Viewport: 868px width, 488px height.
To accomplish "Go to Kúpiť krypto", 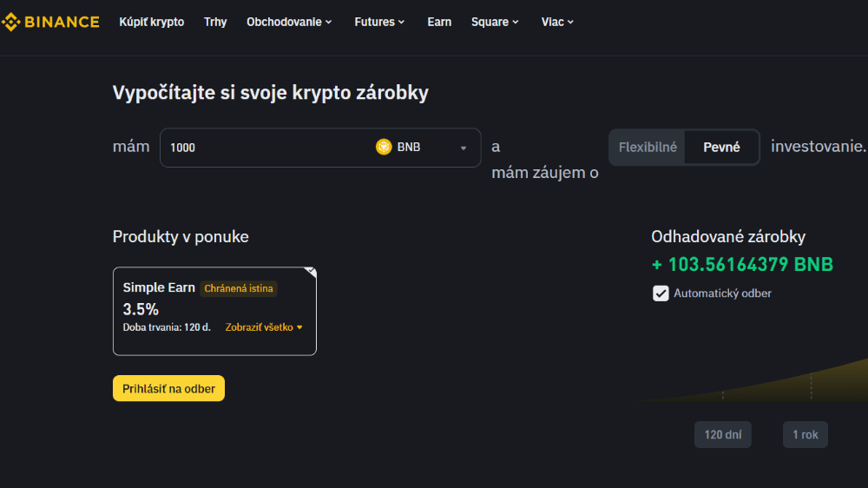I will (x=152, y=22).
